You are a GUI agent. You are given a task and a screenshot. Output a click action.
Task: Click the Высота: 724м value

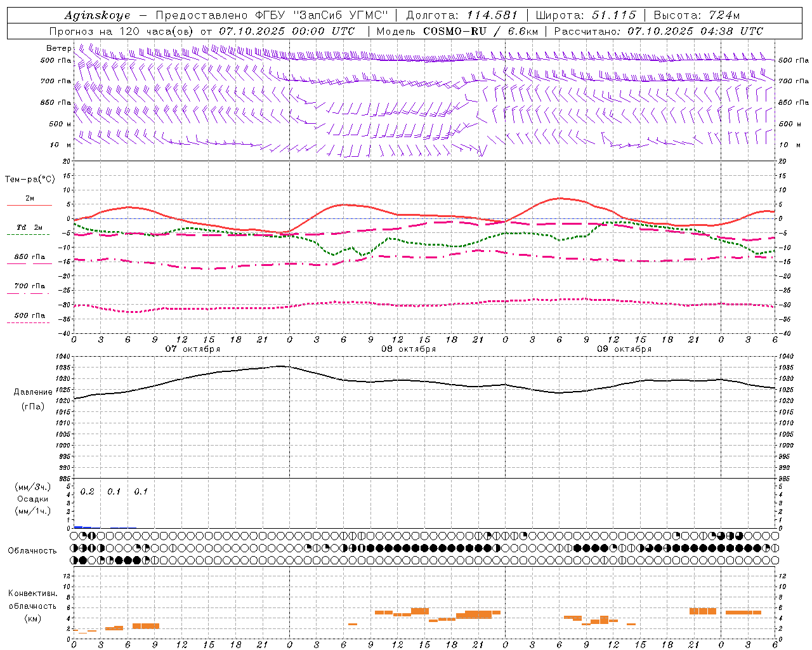(697, 15)
